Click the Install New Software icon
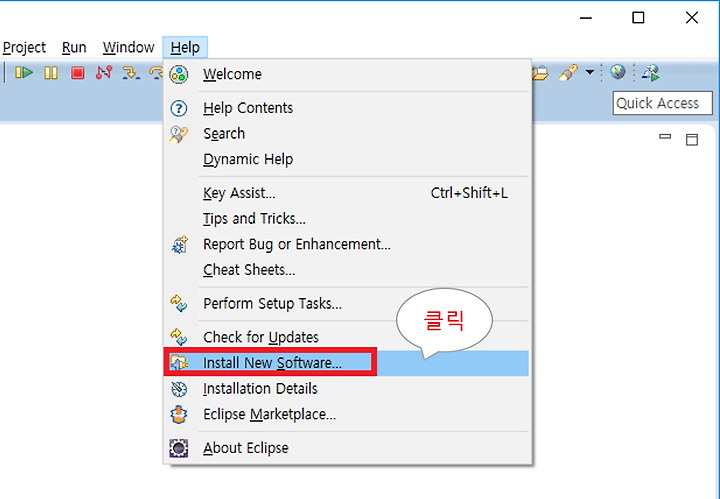Image resolution: width=720 pixels, height=499 pixels. 179,363
